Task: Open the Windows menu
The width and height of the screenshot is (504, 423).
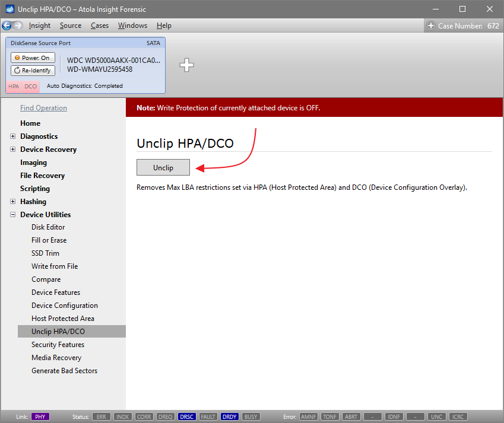Action: point(132,26)
